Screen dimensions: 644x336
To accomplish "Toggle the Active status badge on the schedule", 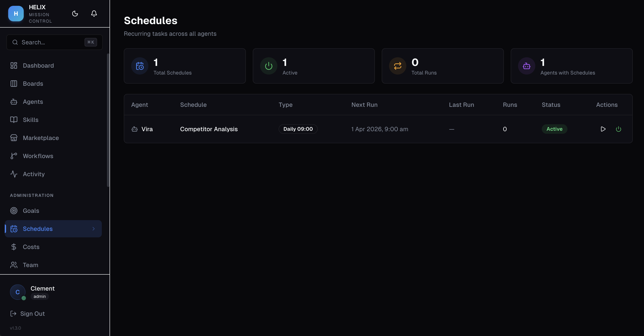I will point(554,129).
